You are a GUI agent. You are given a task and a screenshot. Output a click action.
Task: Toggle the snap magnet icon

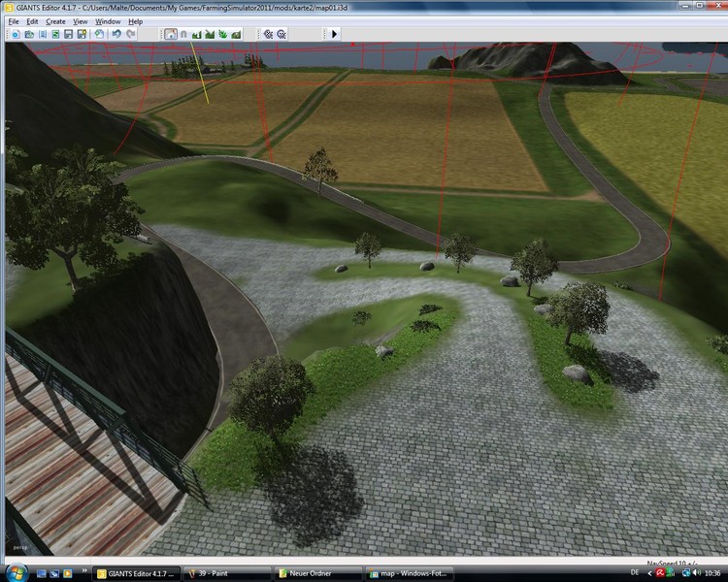point(183,34)
